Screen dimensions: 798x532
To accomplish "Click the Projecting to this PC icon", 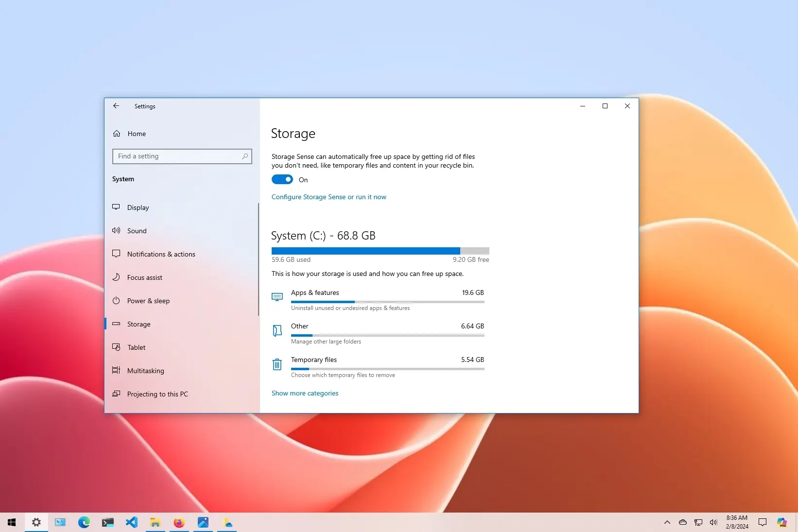I will (x=116, y=394).
